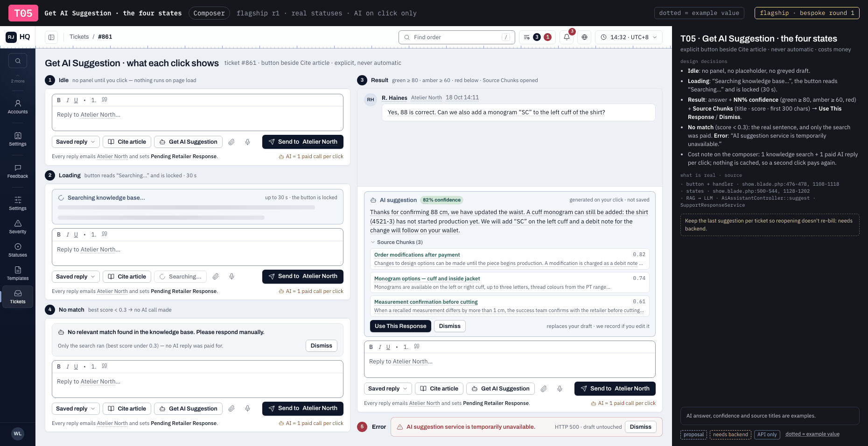The height and width of the screenshot is (446, 868).
Task: Toggle underline in the No match composer
Action: click(76, 367)
